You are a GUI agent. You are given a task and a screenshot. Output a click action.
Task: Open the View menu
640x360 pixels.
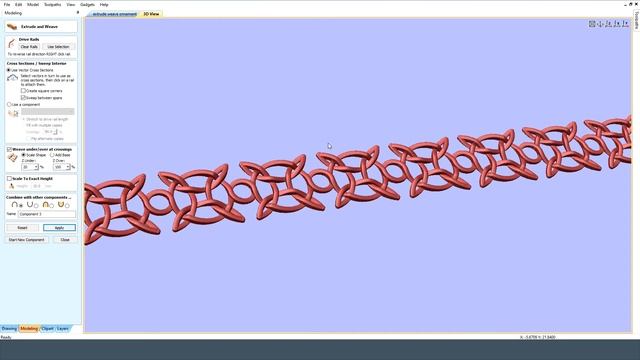71,4
